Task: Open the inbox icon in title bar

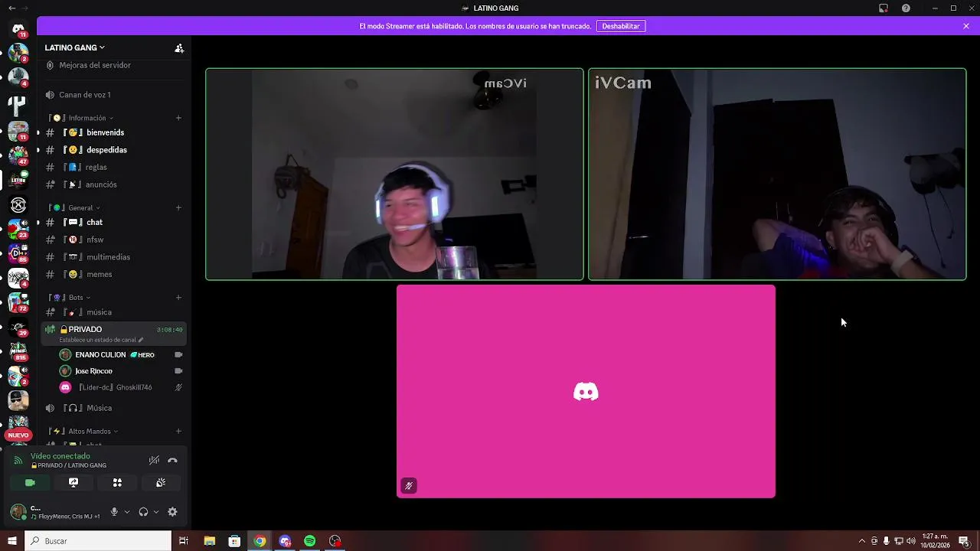Action: tap(884, 8)
